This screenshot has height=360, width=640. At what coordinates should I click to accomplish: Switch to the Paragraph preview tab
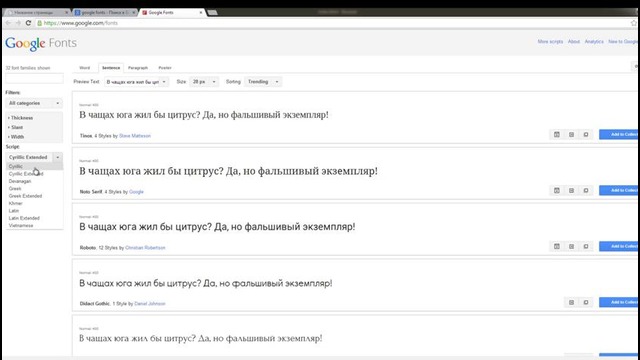138,68
